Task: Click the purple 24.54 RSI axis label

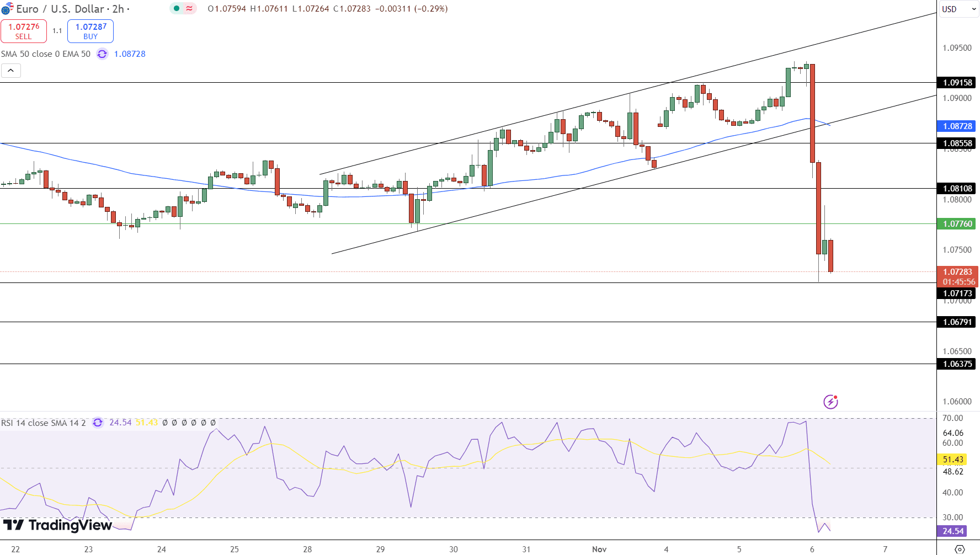Action: (952, 531)
